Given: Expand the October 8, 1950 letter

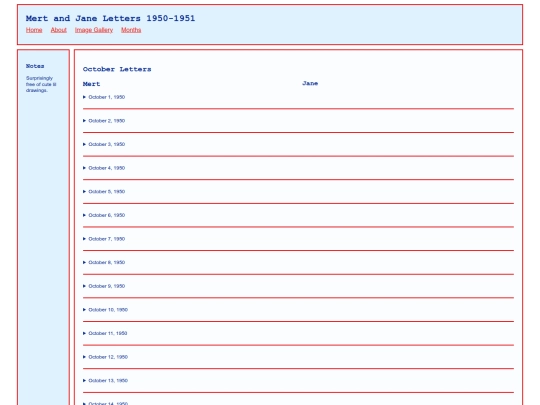Looking at the screenshot, I should [x=104, y=262].
